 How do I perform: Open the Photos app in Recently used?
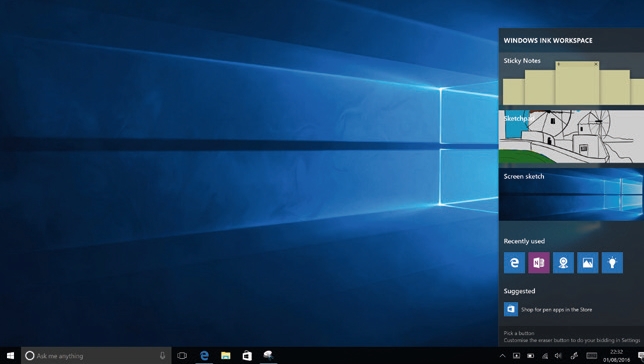point(587,263)
